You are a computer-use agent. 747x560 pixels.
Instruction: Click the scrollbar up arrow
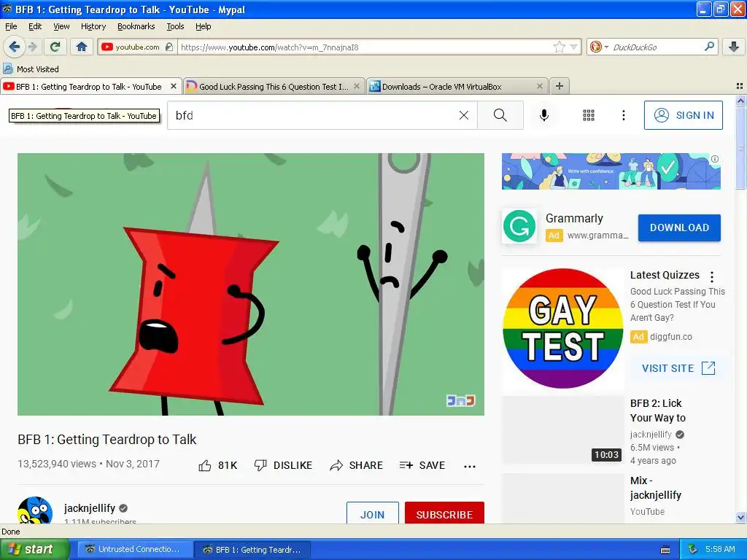coord(740,101)
